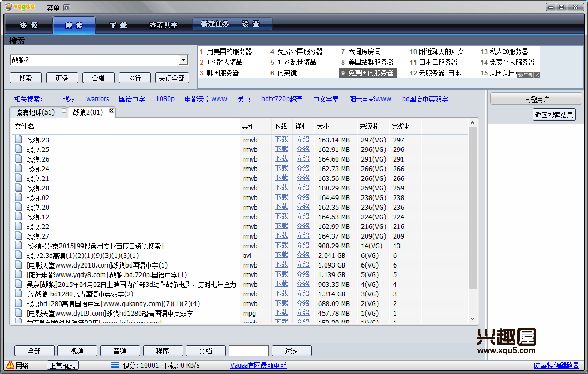This screenshot has width=588, height=374.
Task: Click the file icon for 战狼.26
Action: pyautogui.click(x=18, y=159)
